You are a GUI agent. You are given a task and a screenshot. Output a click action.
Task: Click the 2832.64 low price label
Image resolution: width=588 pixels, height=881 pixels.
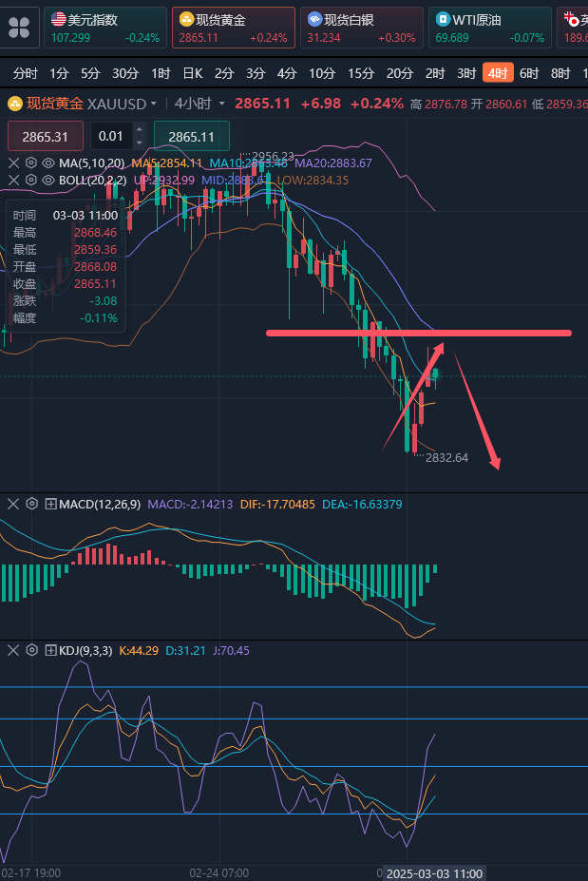[x=446, y=458]
